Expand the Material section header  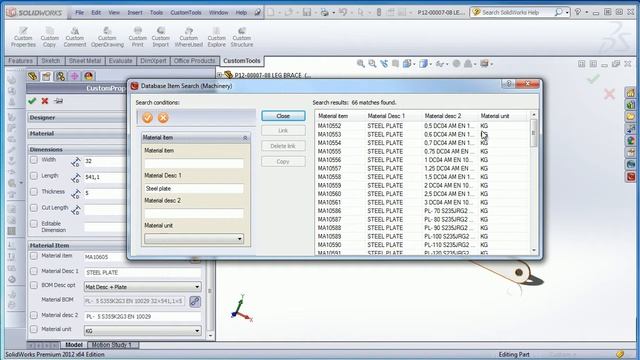(x=77, y=133)
